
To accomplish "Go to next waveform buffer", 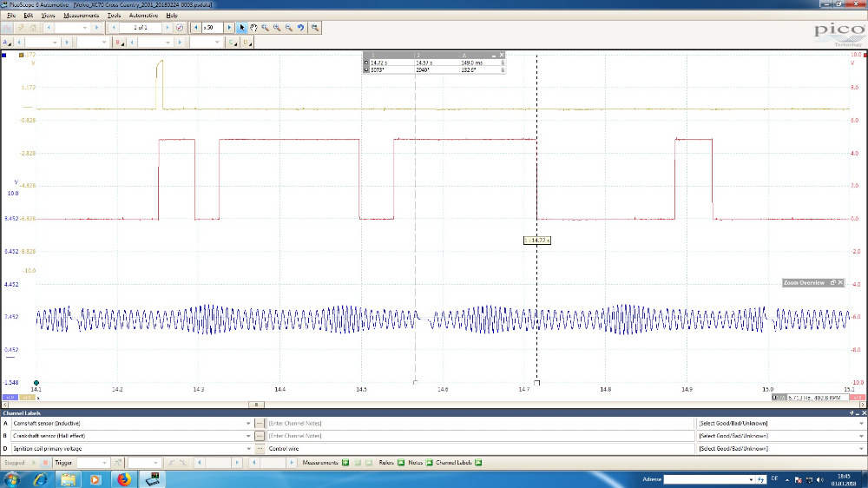I will 167,28.
